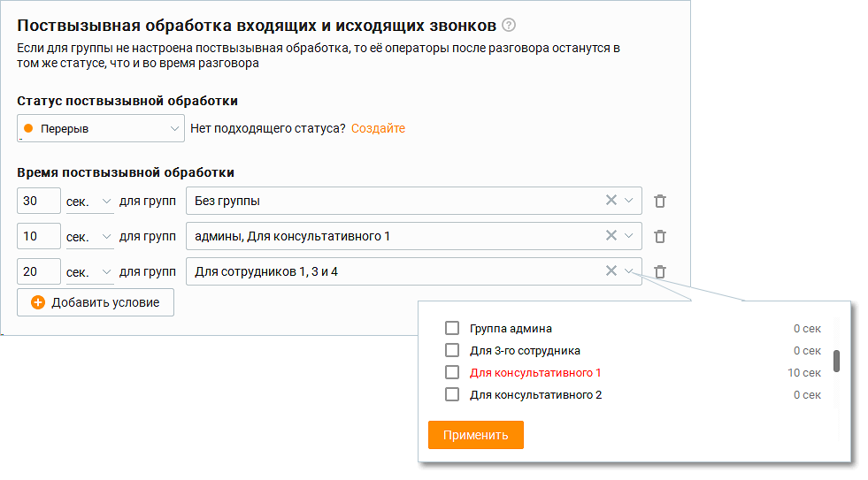This screenshot has height=480, width=868.
Task: Click the 'Группа админа' label
Action: click(511, 329)
